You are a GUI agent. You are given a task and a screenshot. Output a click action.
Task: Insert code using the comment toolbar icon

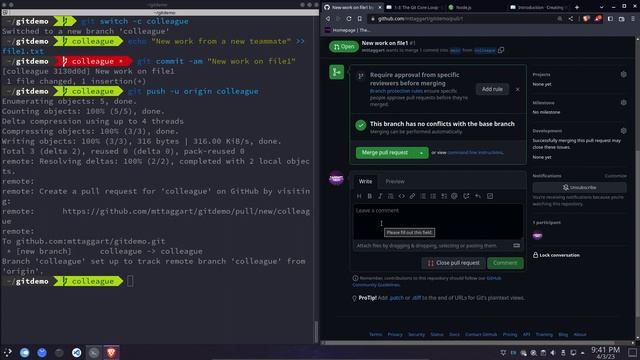point(402,196)
